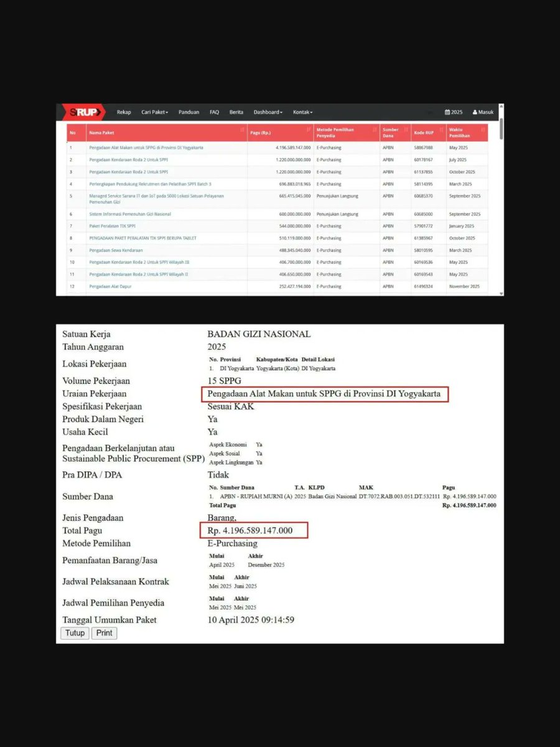Select the 15 SPPG volume value
The height and width of the screenshot is (747, 560).
[x=225, y=381]
